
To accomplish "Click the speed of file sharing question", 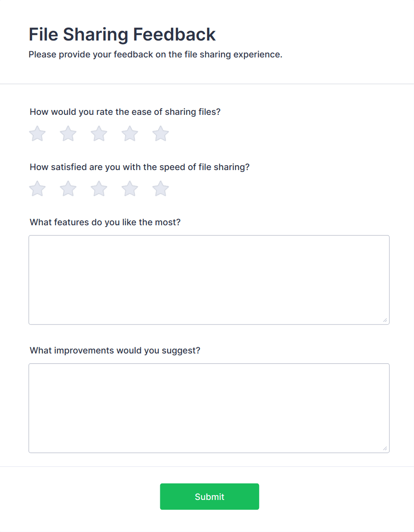I will click(x=139, y=167).
